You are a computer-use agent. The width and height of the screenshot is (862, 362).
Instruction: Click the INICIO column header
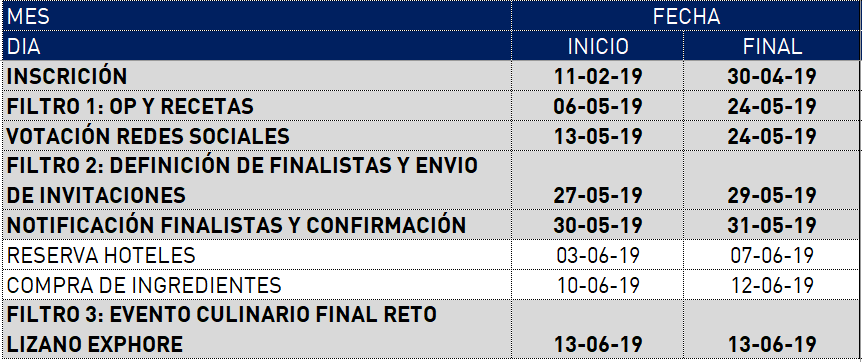(598, 46)
